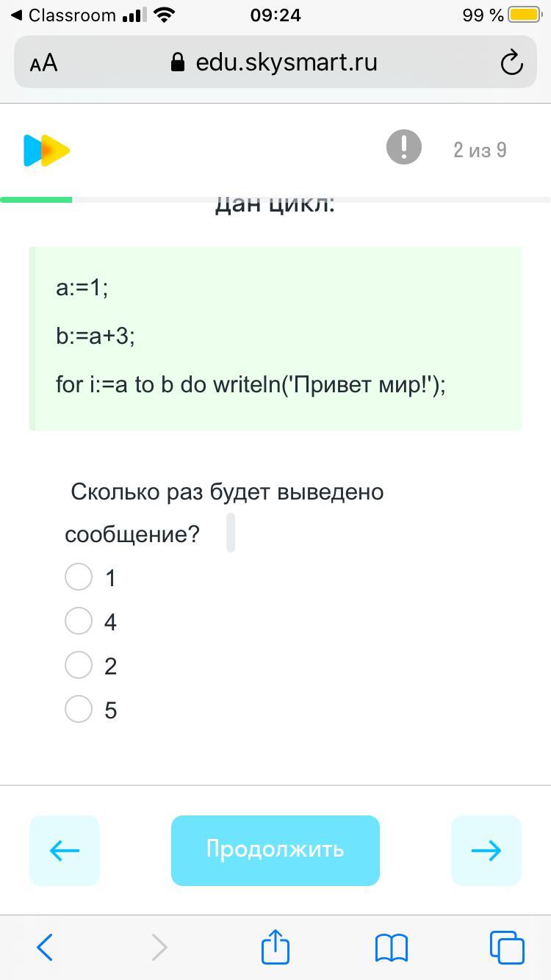Tap the 2 из 9 question counter
The width and height of the screenshot is (551, 980).
click(x=480, y=150)
